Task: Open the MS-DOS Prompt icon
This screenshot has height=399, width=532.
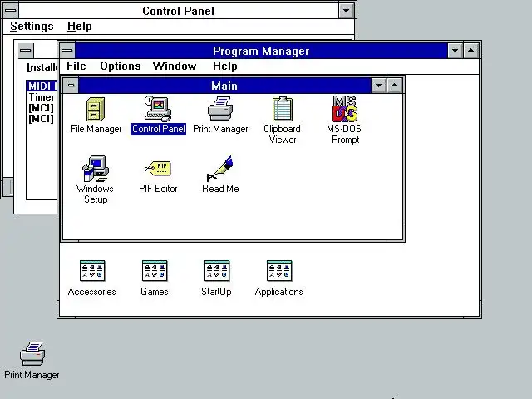Action: (x=344, y=120)
